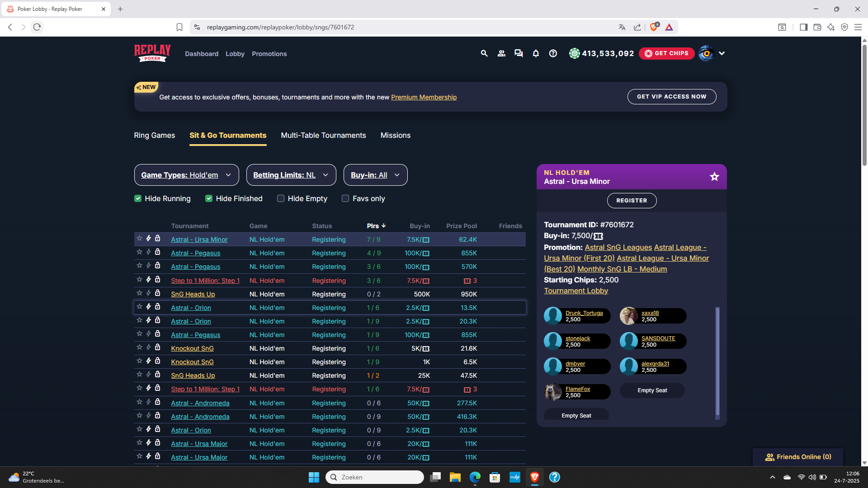Switch to the Ring Games tab

click(x=154, y=135)
